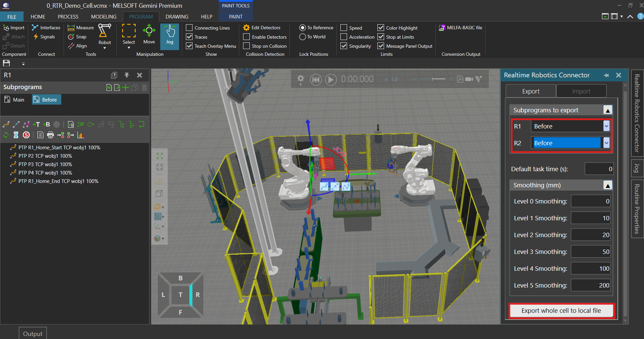Select To World radio button
Screen dimensions: 644x339
pyautogui.click(x=302, y=37)
